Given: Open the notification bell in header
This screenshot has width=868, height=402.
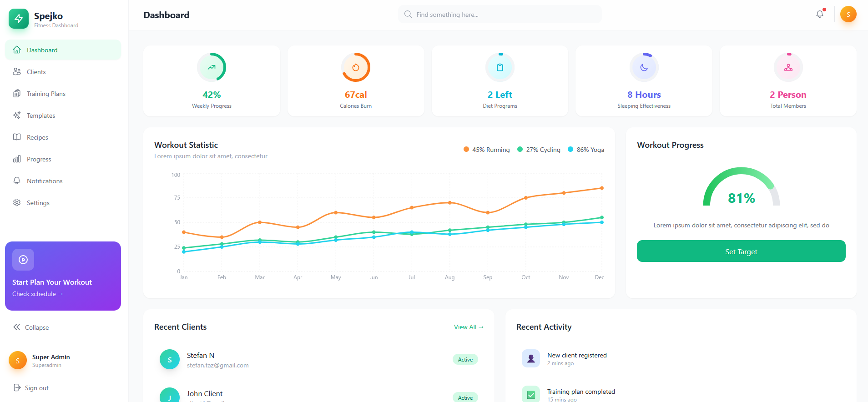Looking at the screenshot, I should point(820,14).
